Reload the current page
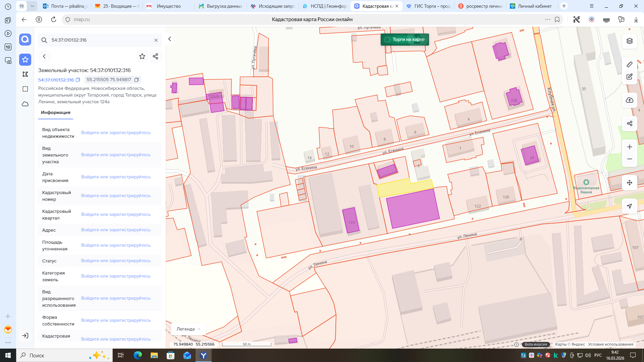 point(54,19)
